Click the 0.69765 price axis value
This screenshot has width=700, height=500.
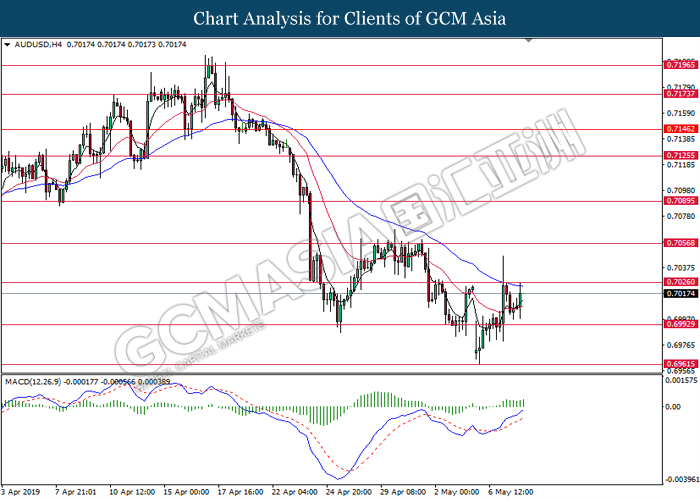click(681, 345)
